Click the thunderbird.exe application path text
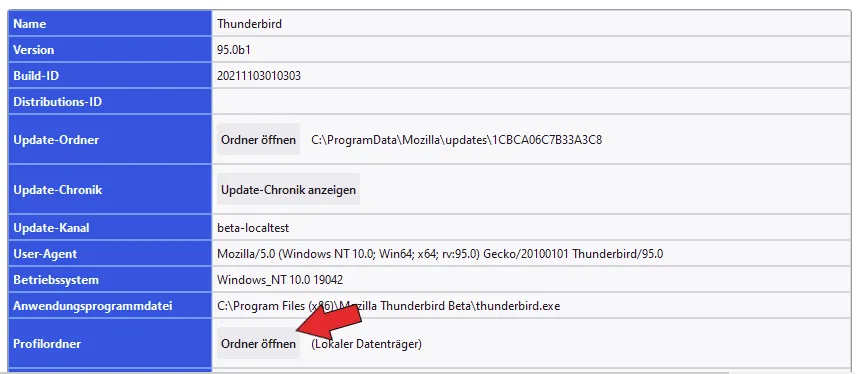Viewport: 856px width, 374px height. 389,306
